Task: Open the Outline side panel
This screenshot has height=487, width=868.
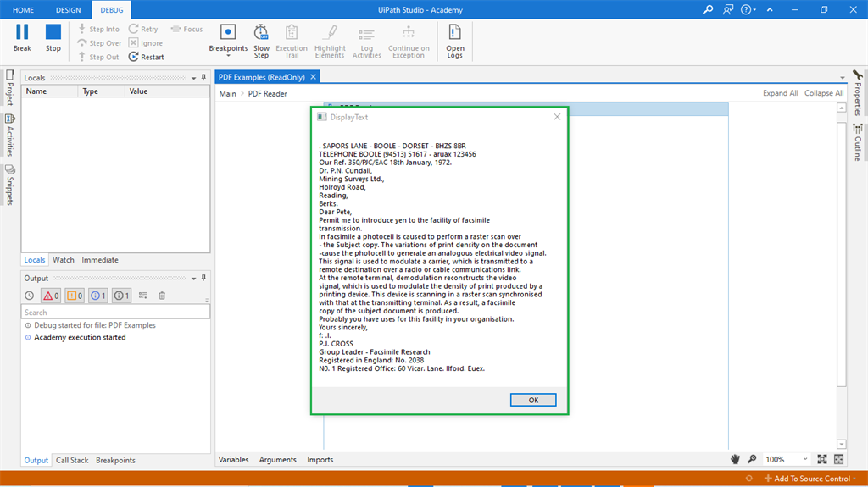Action: click(x=858, y=141)
